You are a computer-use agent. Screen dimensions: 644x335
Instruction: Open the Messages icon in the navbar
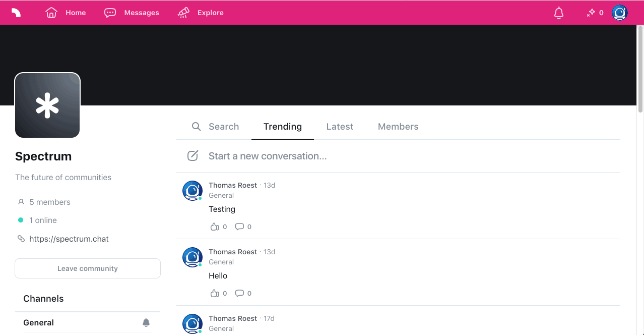[x=110, y=12]
